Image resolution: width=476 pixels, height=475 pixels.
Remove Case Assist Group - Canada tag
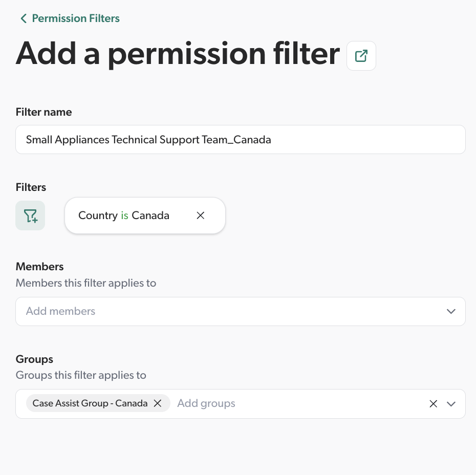pos(158,403)
